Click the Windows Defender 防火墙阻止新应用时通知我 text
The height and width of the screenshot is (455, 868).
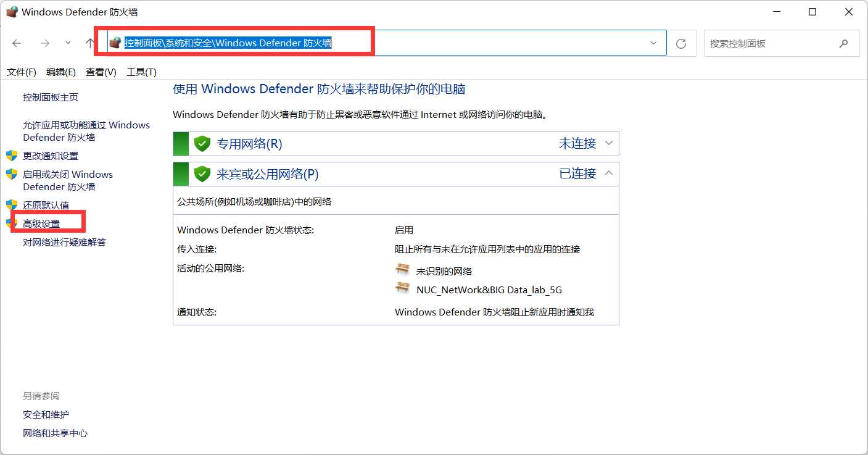(x=494, y=312)
